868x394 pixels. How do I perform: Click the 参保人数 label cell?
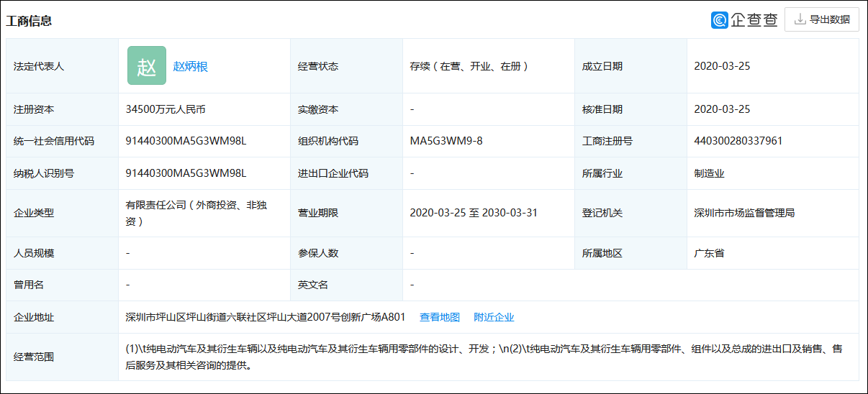coord(346,253)
